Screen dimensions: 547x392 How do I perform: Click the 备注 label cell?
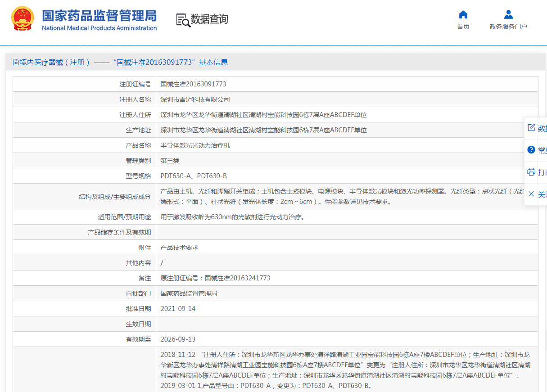(84, 278)
